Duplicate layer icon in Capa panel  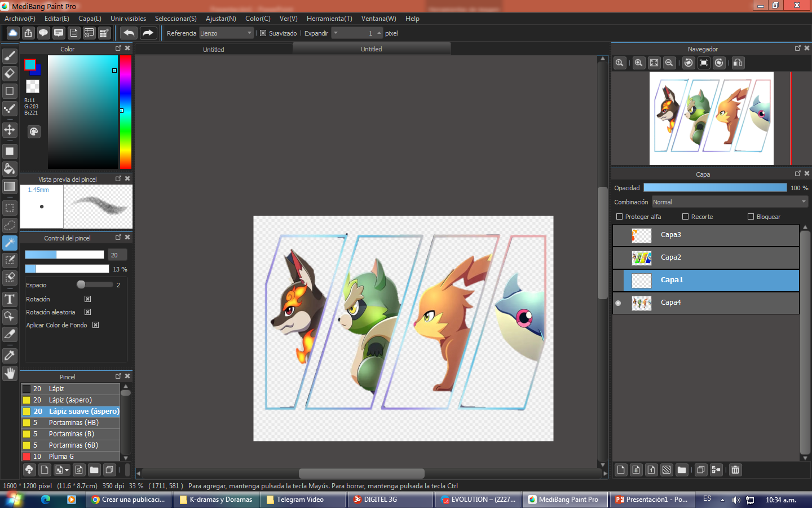[x=701, y=470]
